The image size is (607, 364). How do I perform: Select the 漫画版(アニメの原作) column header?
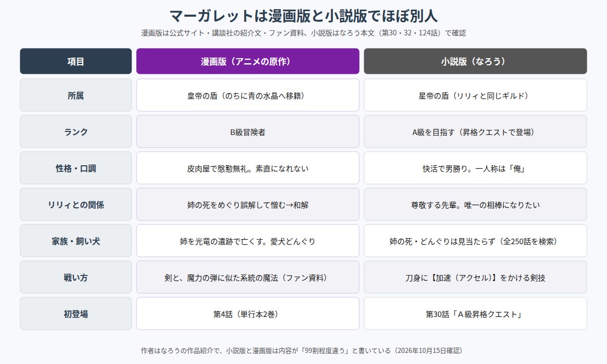click(248, 61)
